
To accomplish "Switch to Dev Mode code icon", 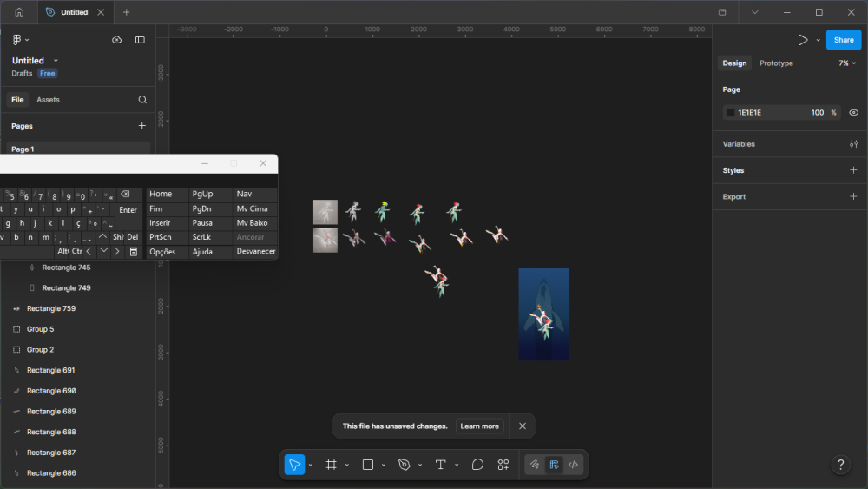I will (x=574, y=465).
